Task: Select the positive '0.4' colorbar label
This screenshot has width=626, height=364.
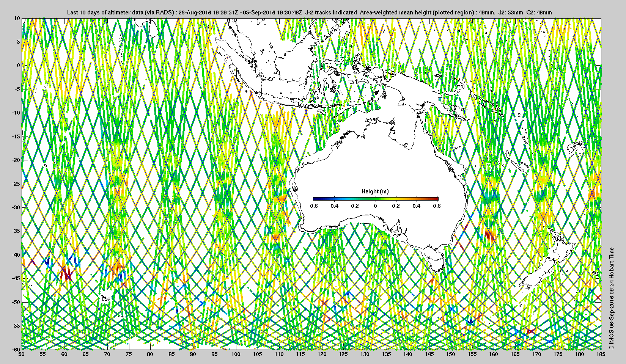Action: point(417,206)
